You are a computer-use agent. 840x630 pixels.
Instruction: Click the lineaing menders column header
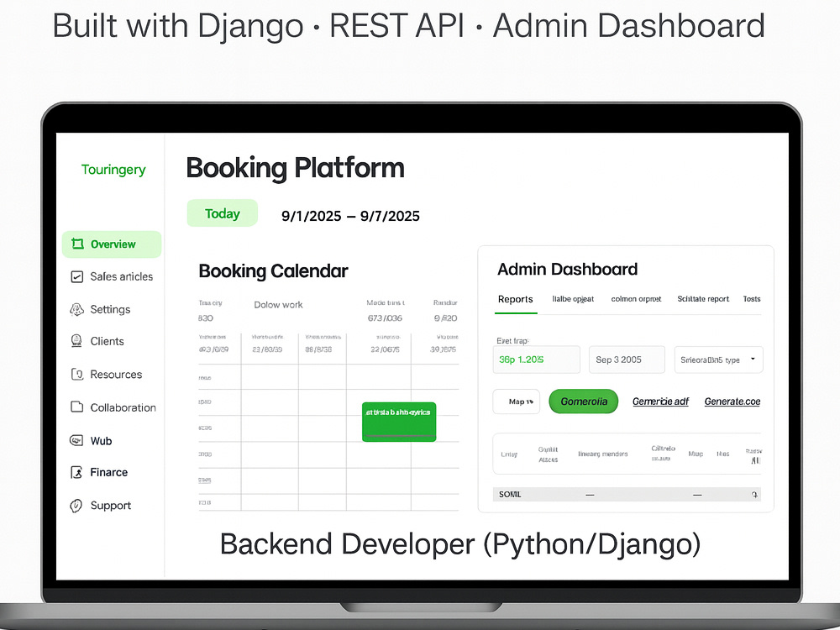tap(602, 454)
